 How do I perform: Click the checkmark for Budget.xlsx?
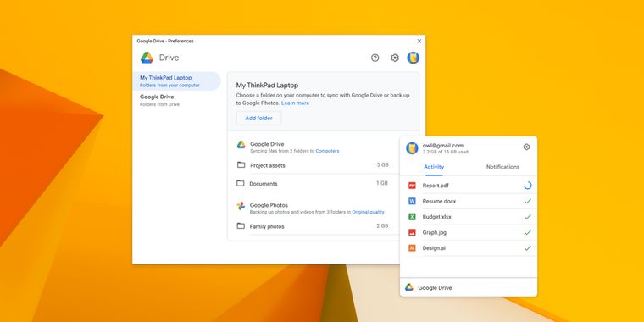[528, 217]
